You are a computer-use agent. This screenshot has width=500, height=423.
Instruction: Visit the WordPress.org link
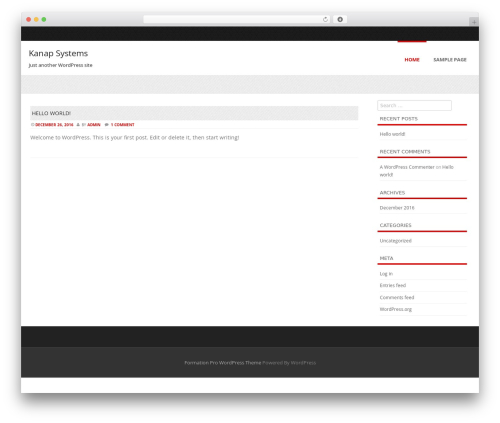coord(396,309)
